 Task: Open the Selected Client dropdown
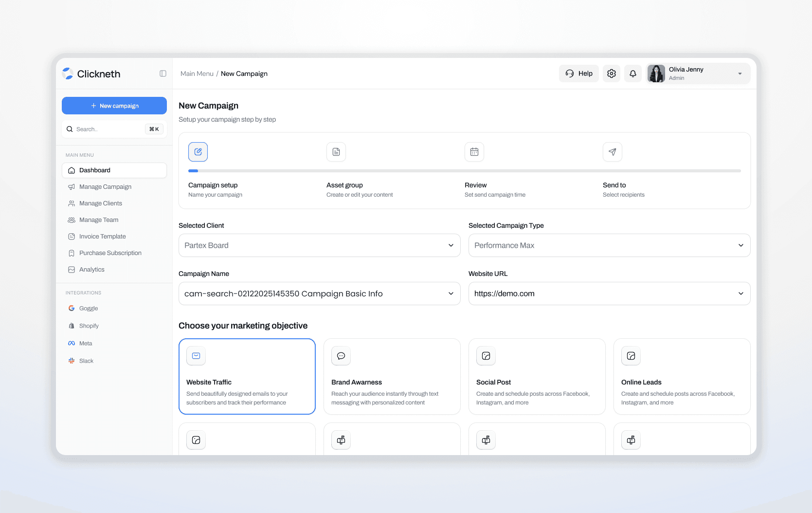click(x=319, y=245)
